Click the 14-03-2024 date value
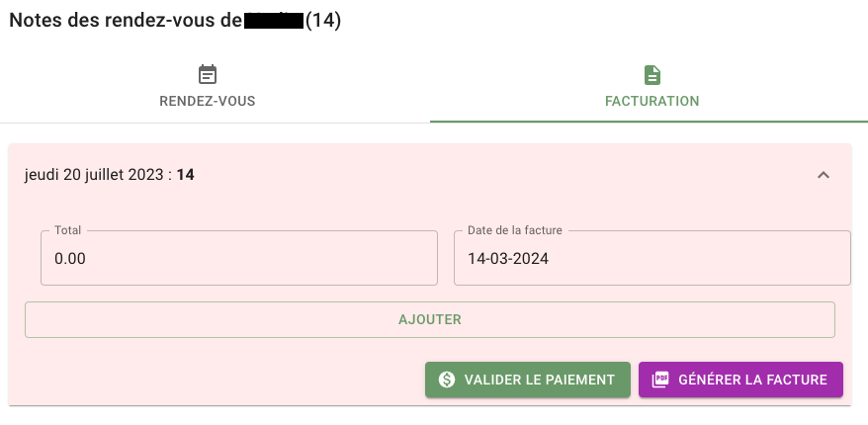 click(508, 258)
